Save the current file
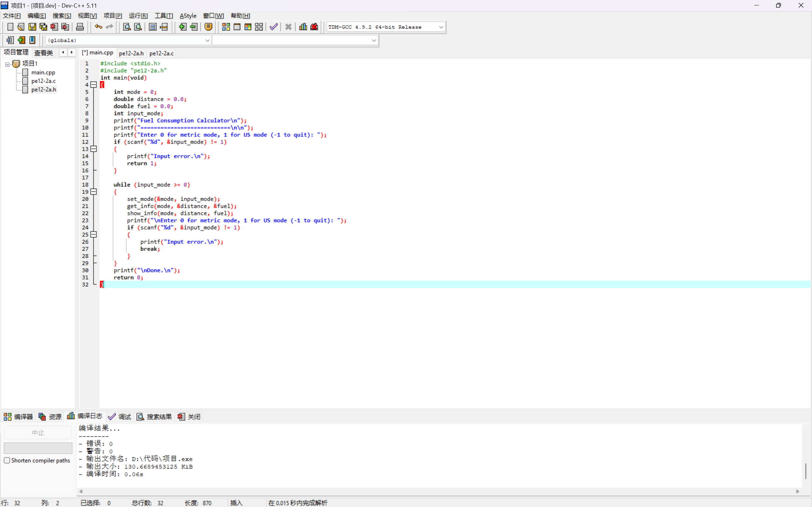Image resolution: width=812 pixels, height=507 pixels. (x=32, y=27)
